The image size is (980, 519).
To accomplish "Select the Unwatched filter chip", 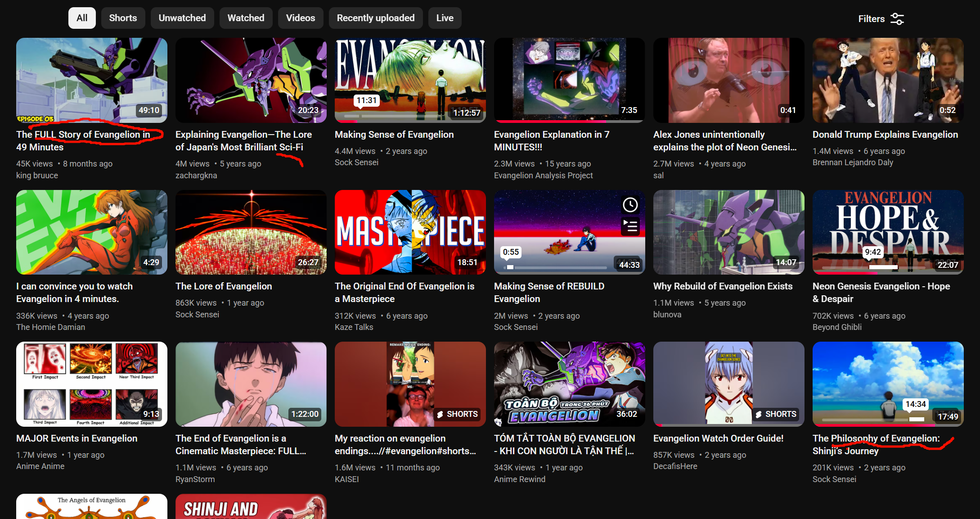I will (x=182, y=18).
